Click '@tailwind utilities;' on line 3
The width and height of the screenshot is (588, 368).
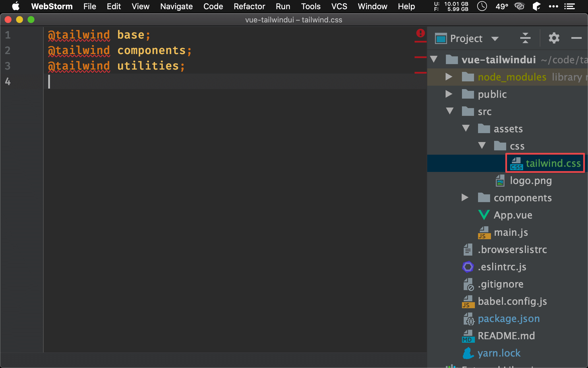[116, 66]
